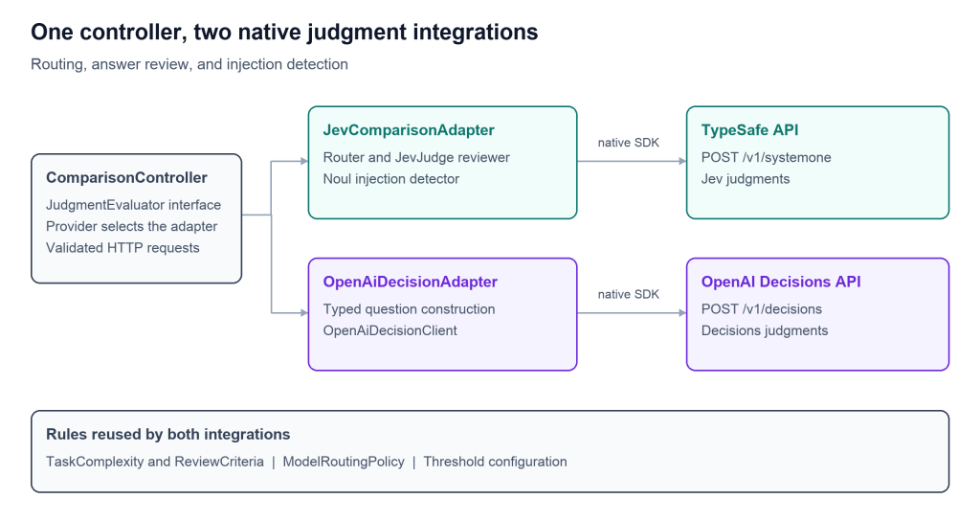Click the 'native SDK' label above the TypeSafe arrow
Screen dimensions: 980x521
[628, 143]
